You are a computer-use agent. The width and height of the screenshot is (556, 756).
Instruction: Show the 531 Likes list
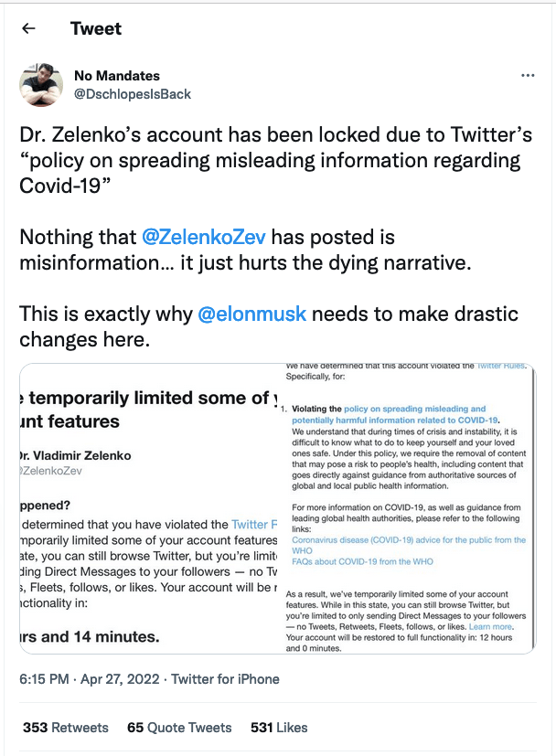coord(279,728)
